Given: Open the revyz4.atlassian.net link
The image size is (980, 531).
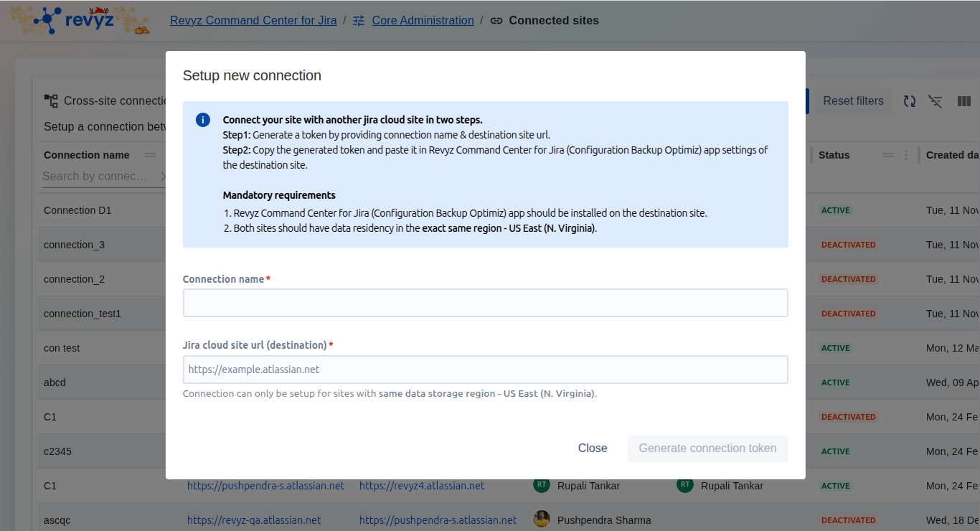Looking at the screenshot, I should pyautogui.click(x=422, y=486).
